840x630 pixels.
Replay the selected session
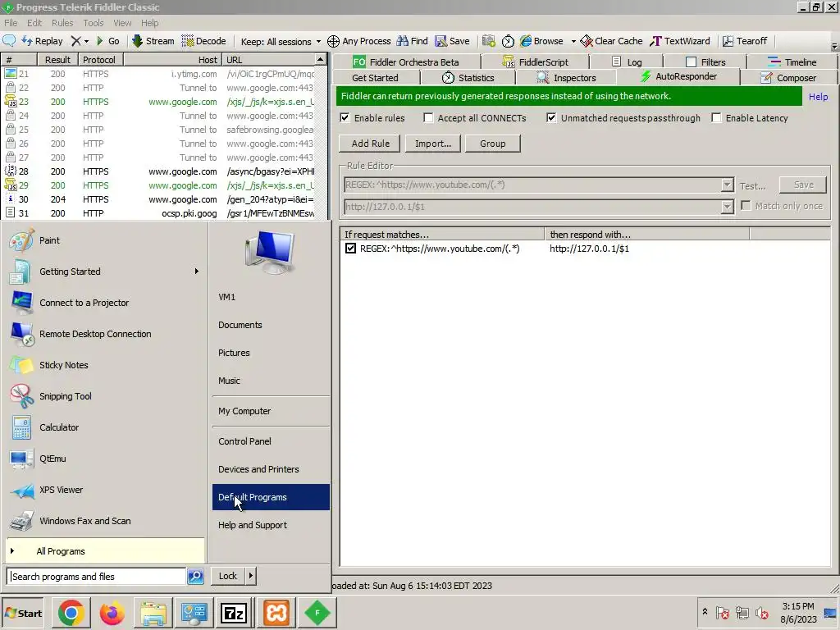42,41
